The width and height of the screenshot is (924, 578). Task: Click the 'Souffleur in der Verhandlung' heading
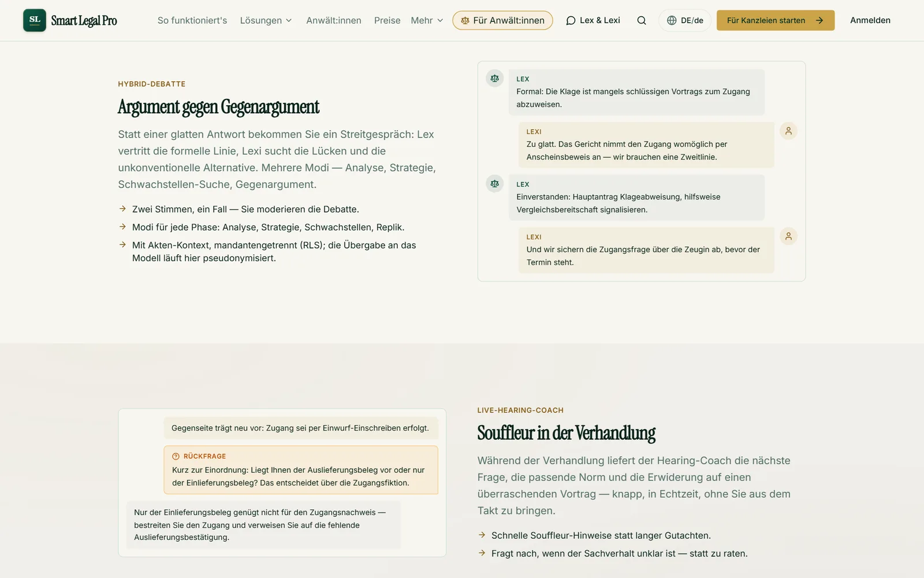(567, 433)
